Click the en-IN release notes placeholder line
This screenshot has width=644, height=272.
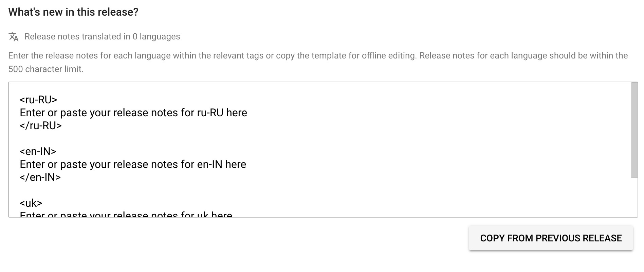(x=133, y=164)
